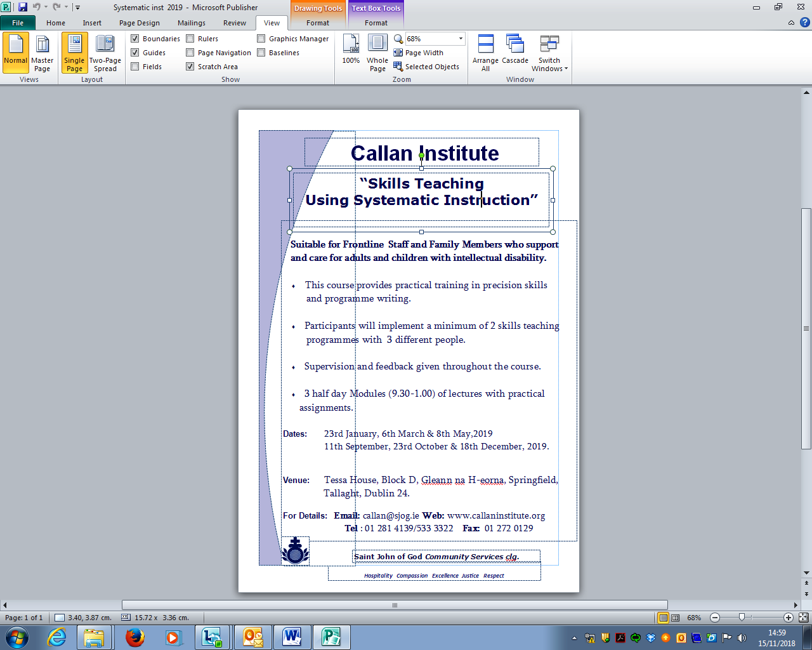The width and height of the screenshot is (812, 650).
Task: Click the taskbar clock showing 14:59
Action: [x=776, y=638]
